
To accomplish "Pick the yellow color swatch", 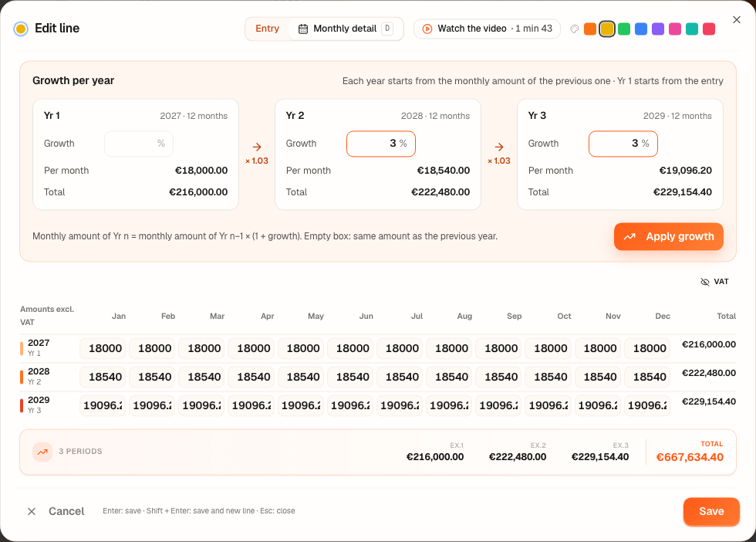I will pyautogui.click(x=607, y=29).
